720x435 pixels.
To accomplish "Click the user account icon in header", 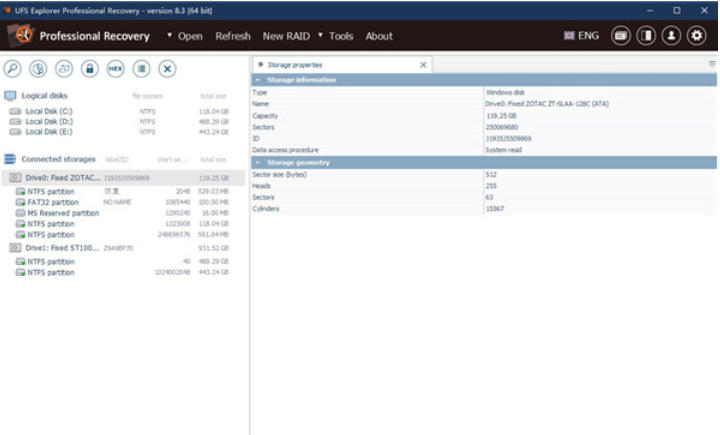I will pyautogui.click(x=671, y=36).
